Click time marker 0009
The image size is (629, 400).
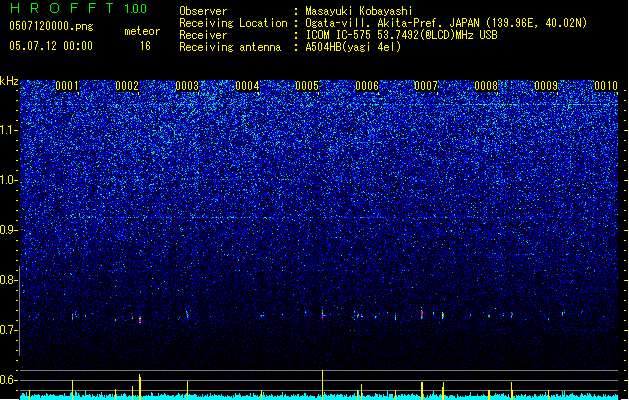tap(546, 86)
